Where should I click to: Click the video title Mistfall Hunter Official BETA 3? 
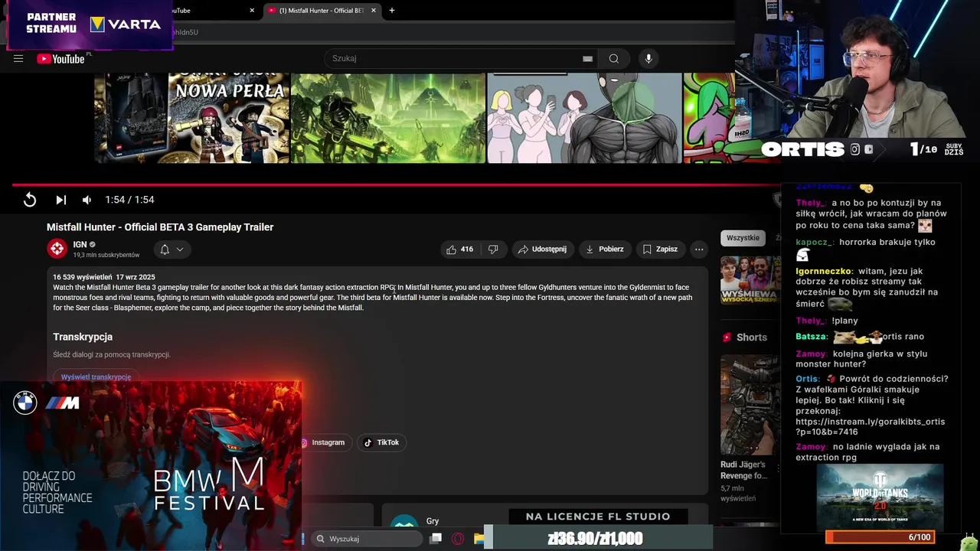160,227
